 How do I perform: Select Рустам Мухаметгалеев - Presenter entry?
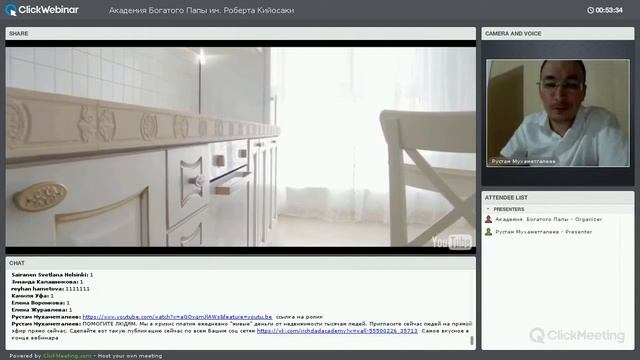pyautogui.click(x=543, y=232)
